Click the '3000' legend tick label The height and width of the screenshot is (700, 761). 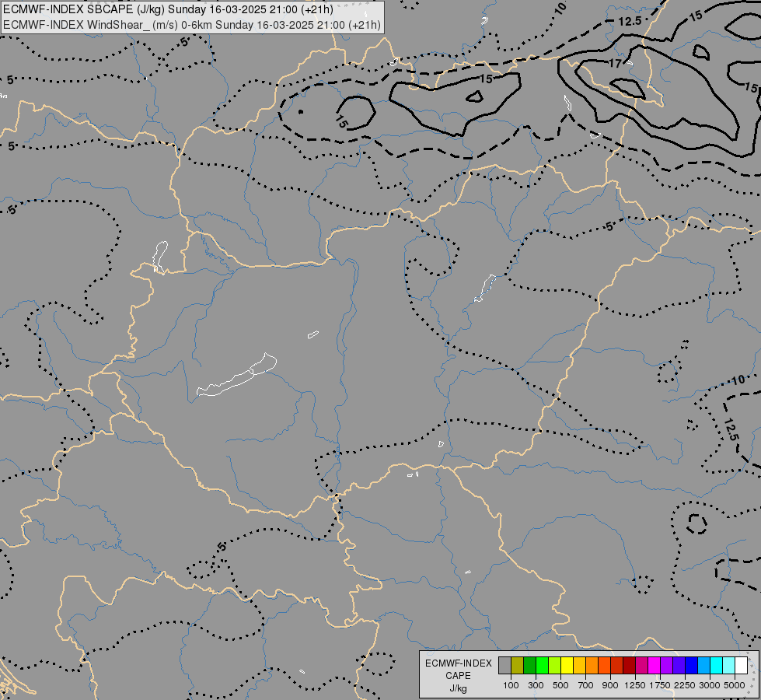tap(710, 685)
